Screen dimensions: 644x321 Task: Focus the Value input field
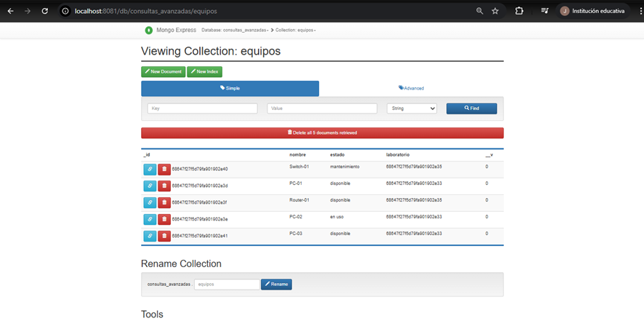pos(322,108)
